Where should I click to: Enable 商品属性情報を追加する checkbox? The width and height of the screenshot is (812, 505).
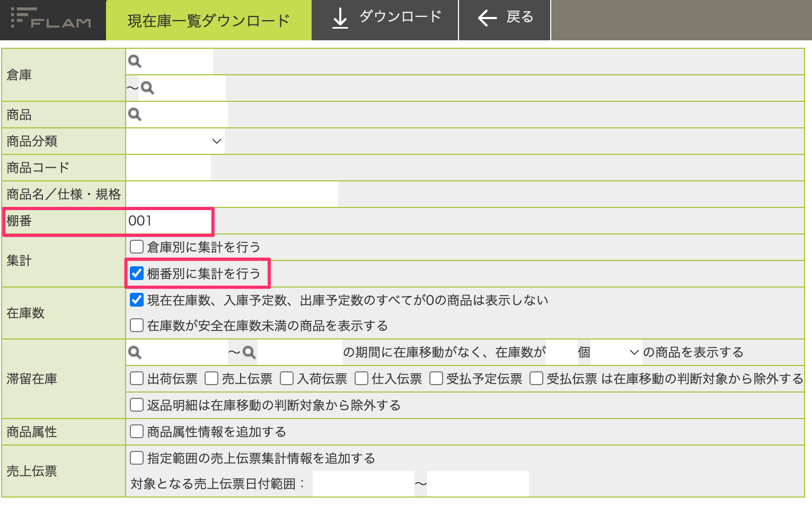pos(137,431)
